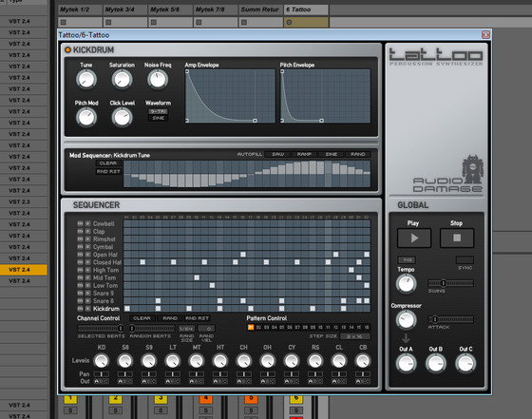Select S-TRI waveform option
Screen dimensions: 532x419
[x=158, y=111]
